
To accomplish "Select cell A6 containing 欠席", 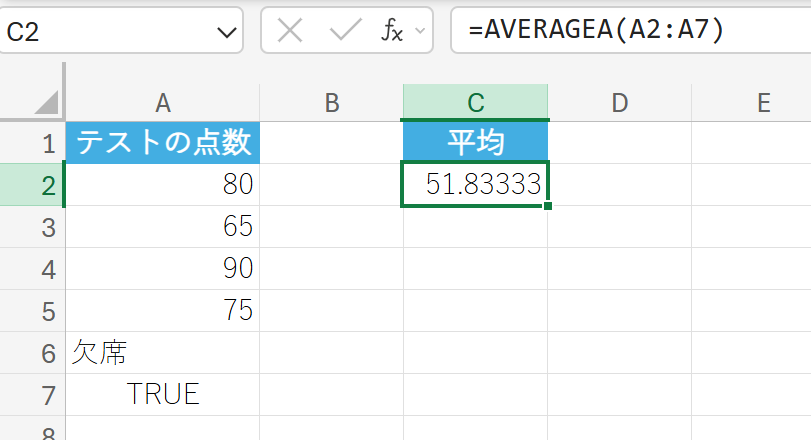I will pos(162,352).
